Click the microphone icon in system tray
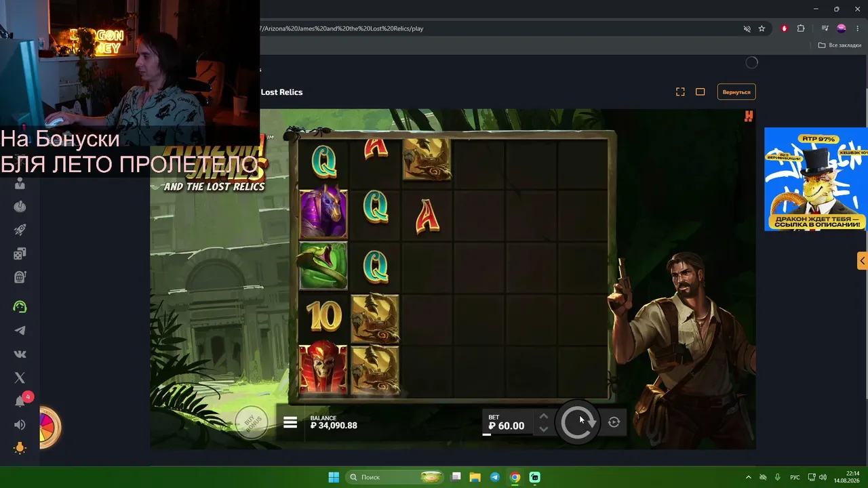 [x=777, y=477]
